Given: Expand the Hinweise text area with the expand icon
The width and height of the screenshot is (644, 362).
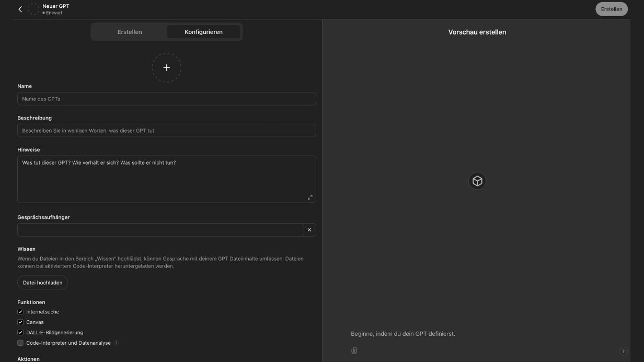Looking at the screenshot, I should tap(310, 197).
